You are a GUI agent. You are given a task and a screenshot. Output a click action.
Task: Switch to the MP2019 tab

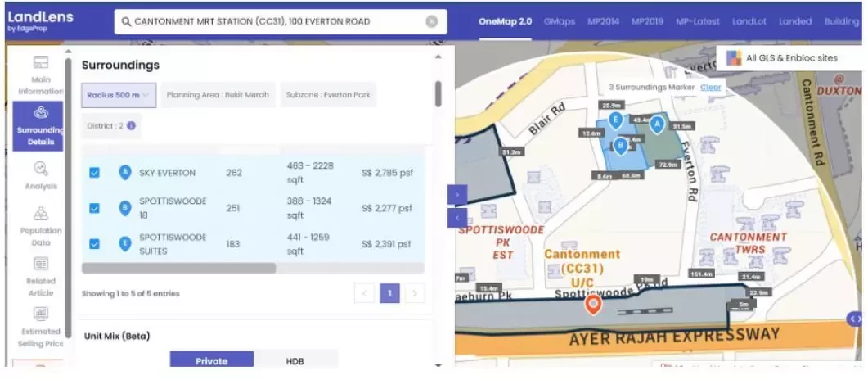click(648, 21)
